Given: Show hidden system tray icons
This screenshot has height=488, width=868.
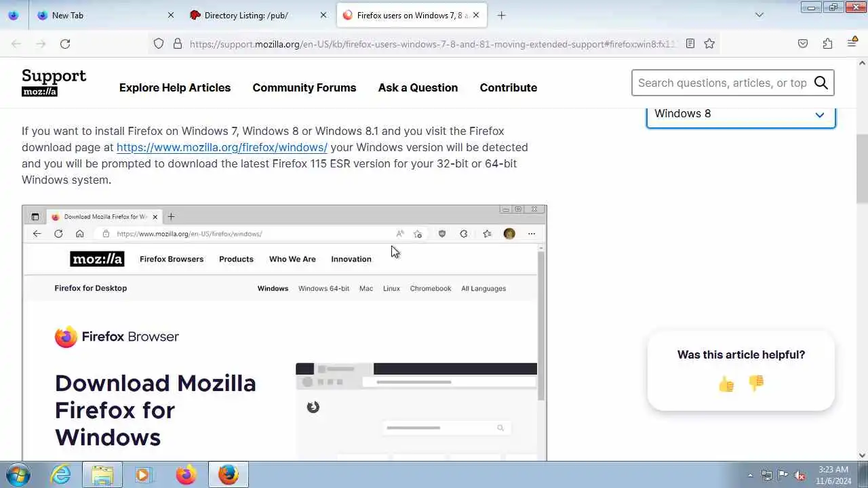Looking at the screenshot, I should 750,475.
